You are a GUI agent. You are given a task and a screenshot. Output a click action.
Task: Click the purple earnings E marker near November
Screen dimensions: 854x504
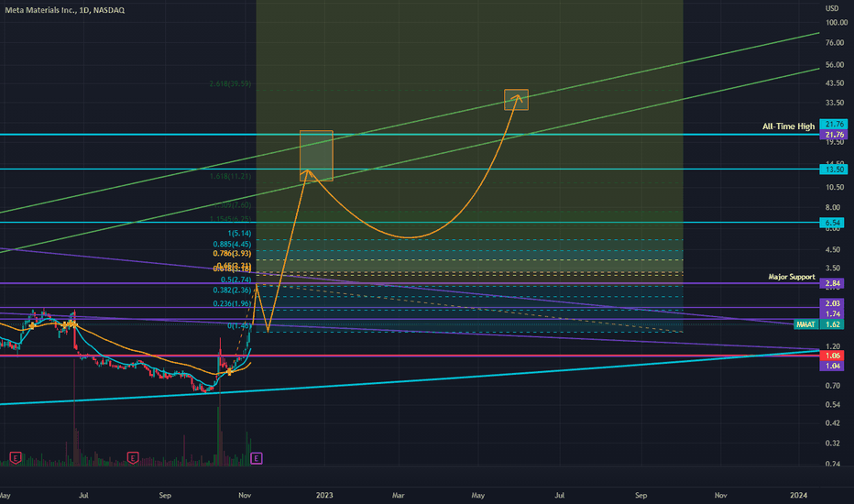click(256, 458)
